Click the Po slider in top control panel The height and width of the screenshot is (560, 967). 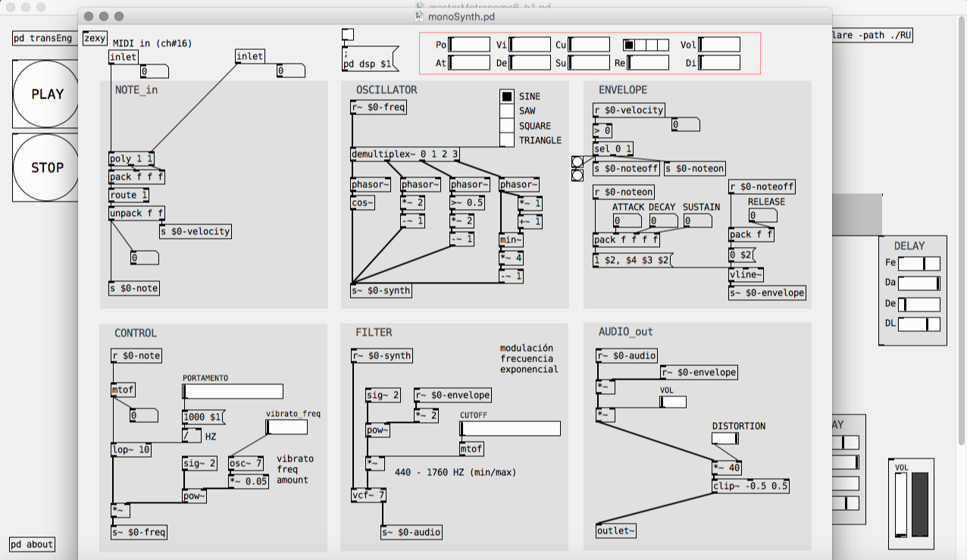pos(469,45)
